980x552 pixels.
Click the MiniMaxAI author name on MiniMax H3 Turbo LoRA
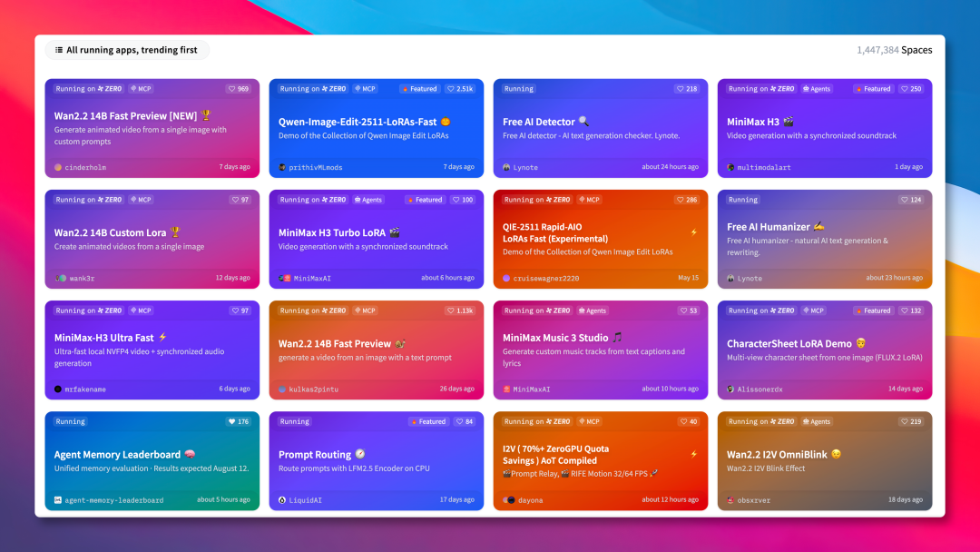pyautogui.click(x=312, y=279)
